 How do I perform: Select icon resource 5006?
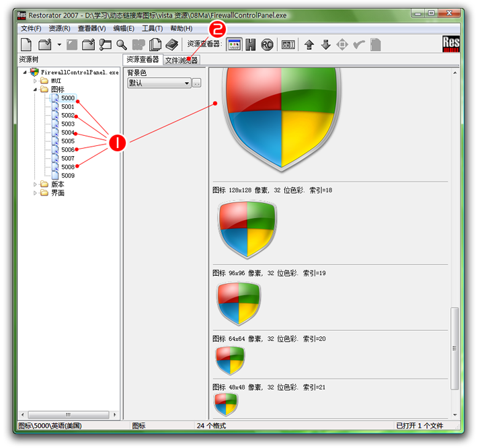tap(68, 150)
